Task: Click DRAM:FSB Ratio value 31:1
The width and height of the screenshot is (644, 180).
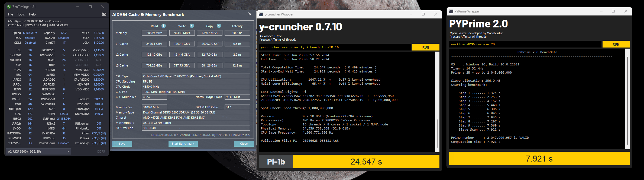Action: (x=237, y=107)
